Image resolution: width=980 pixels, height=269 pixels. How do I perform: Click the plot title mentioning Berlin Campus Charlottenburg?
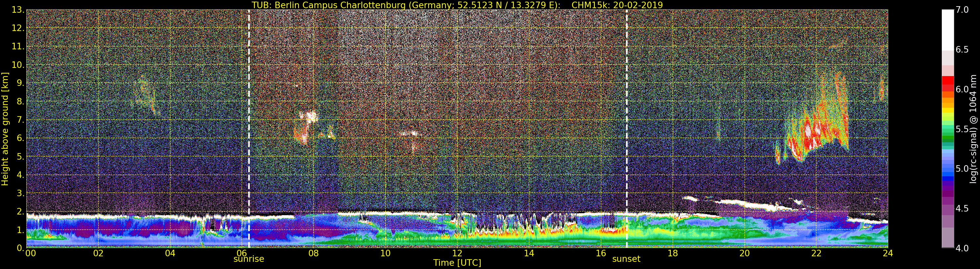(x=457, y=5)
